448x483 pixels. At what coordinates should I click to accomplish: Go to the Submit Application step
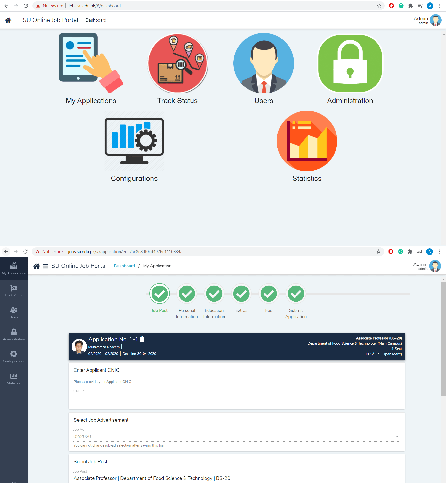pos(296,301)
